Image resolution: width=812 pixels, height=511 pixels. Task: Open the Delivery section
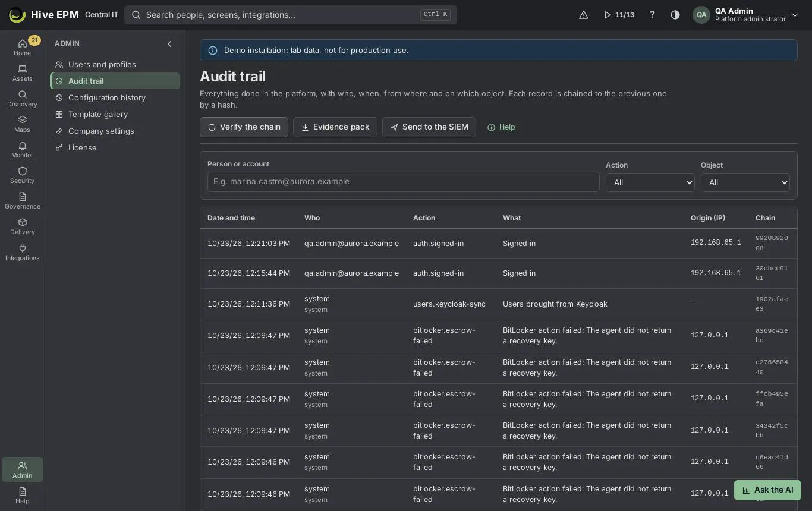coord(22,226)
